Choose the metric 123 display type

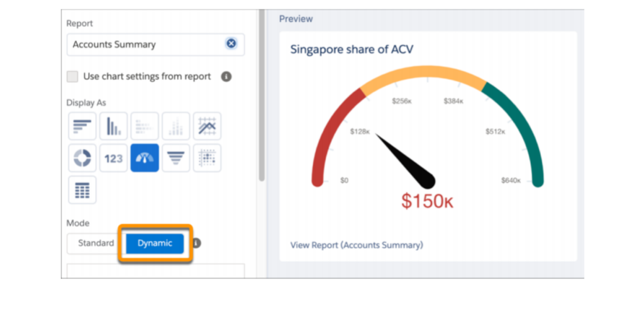point(113,158)
